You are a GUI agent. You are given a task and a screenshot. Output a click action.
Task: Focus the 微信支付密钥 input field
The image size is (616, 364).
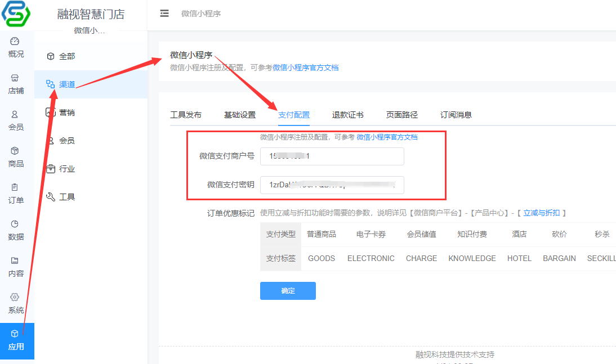coord(332,185)
